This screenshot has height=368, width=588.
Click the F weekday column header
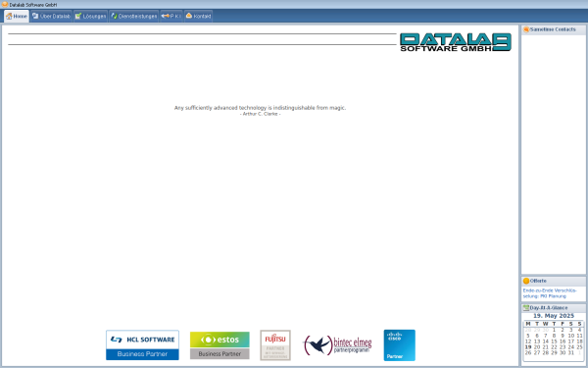pyautogui.click(x=563, y=324)
